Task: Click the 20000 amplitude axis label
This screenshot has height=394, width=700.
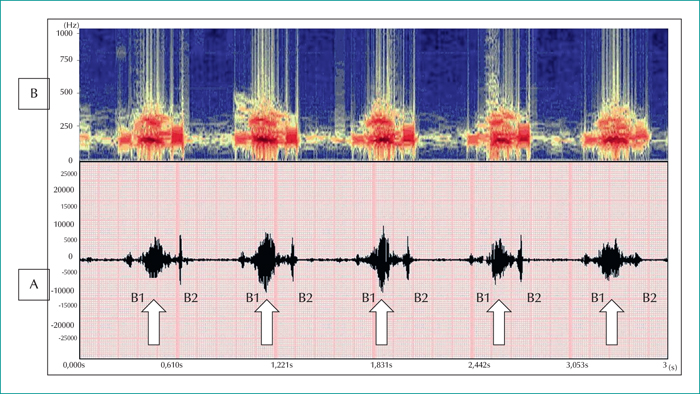Action: (64, 190)
